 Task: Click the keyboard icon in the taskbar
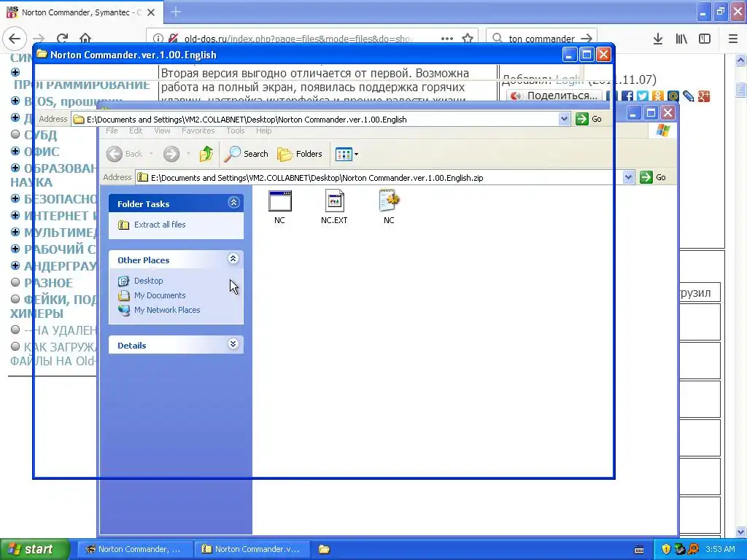(x=639, y=549)
